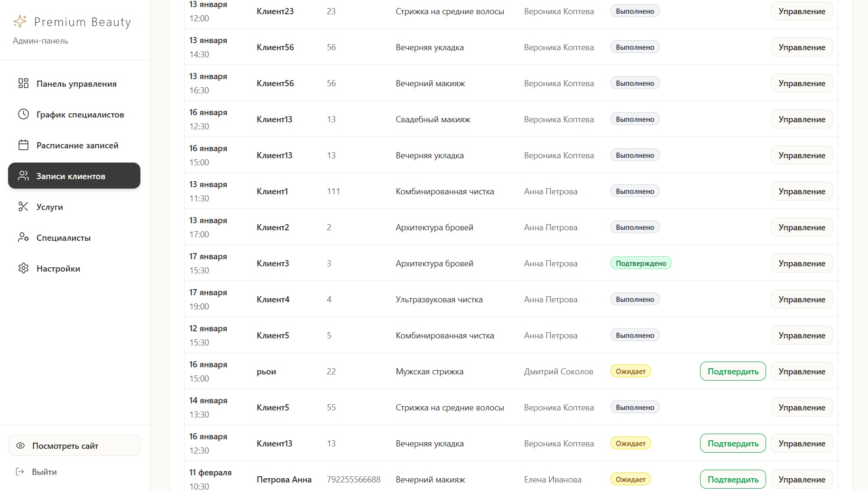Click the calendar icon for appointment schedule
Viewport: 868px width, 491px height.
[23, 145]
